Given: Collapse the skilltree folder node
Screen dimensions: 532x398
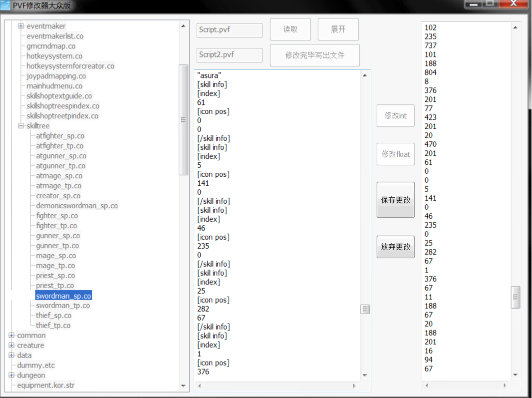Looking at the screenshot, I should point(21,126).
